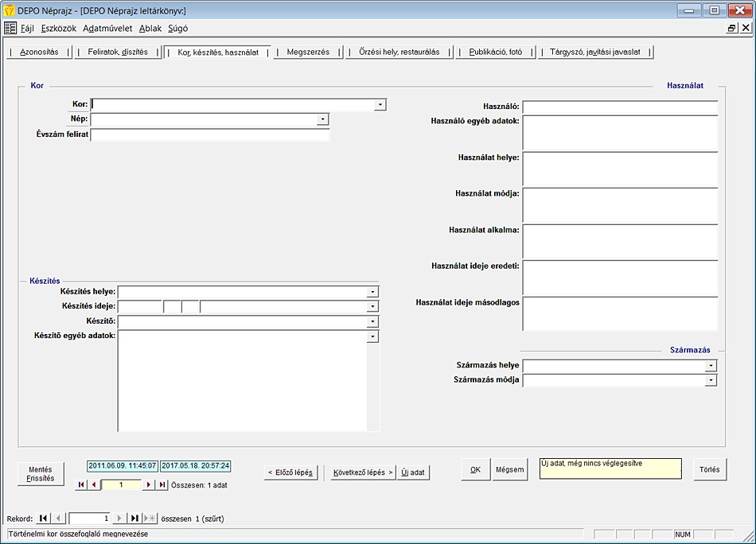Focus the Évszám felirat field
Screen dimensions: 756x544
click(210, 134)
